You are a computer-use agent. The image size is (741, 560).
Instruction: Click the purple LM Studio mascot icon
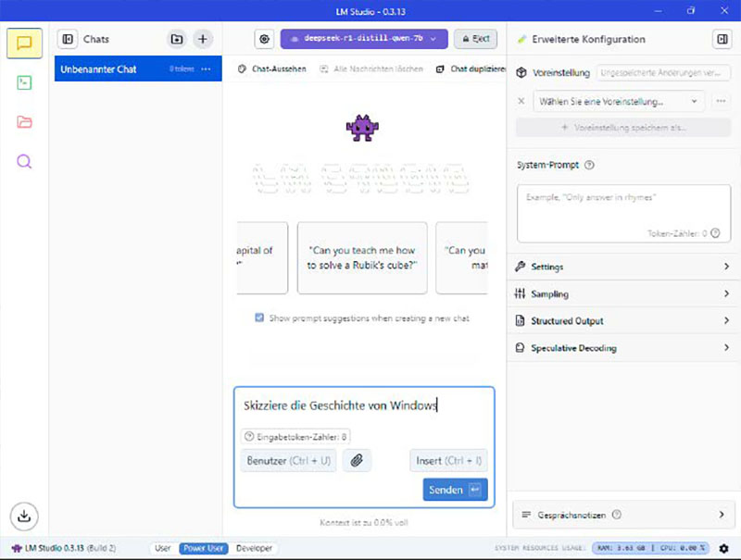tap(362, 128)
